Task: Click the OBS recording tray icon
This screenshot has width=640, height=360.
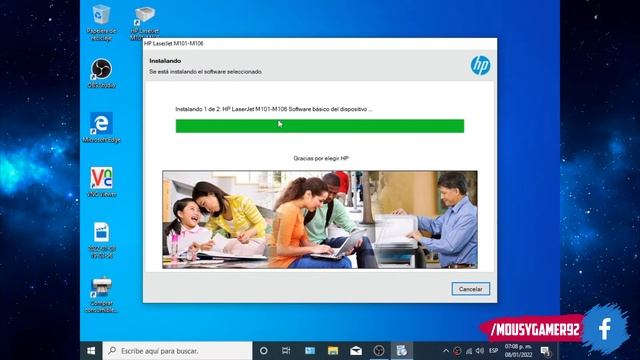Action: point(457,351)
